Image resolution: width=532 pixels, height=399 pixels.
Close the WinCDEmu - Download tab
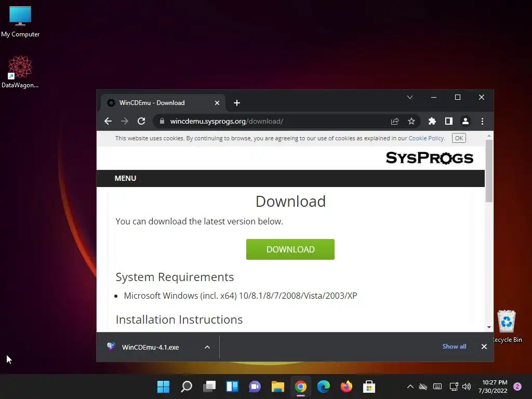coord(217,103)
